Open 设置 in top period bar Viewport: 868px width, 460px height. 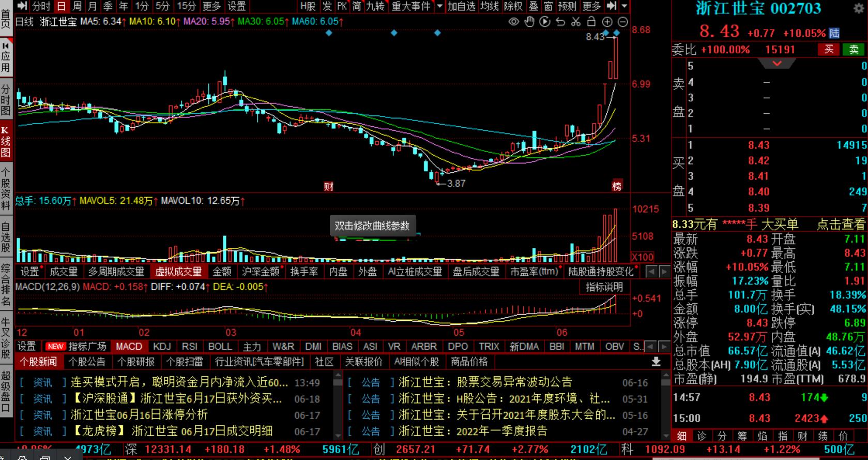[237, 6]
